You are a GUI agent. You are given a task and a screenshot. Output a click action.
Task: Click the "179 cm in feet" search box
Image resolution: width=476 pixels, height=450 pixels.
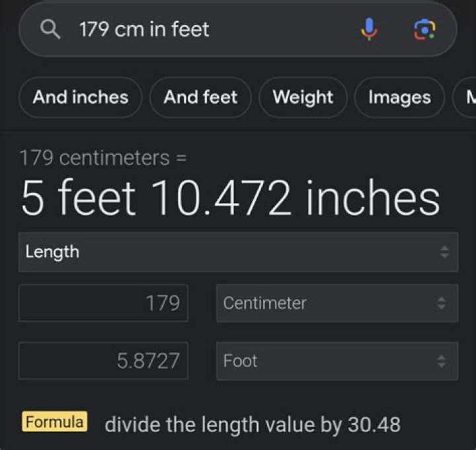tap(198, 29)
